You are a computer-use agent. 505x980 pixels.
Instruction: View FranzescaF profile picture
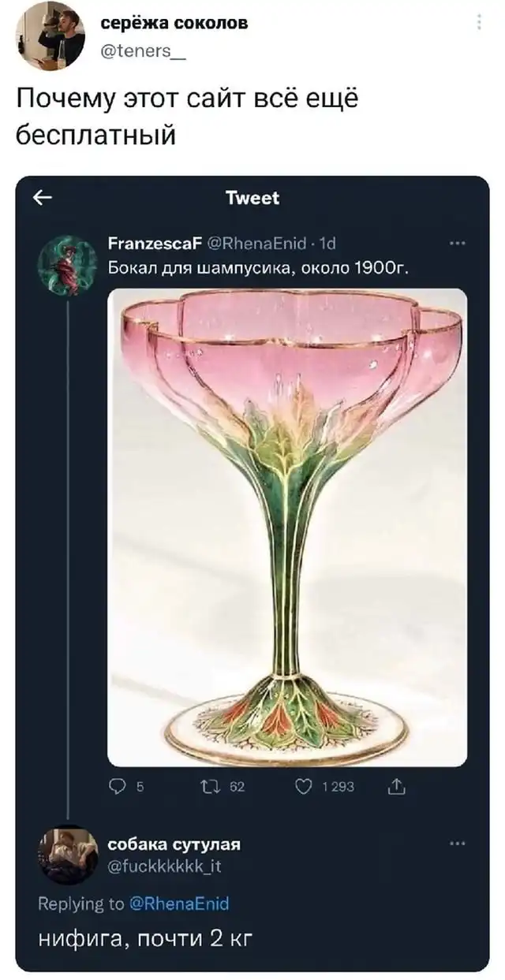[x=67, y=265]
